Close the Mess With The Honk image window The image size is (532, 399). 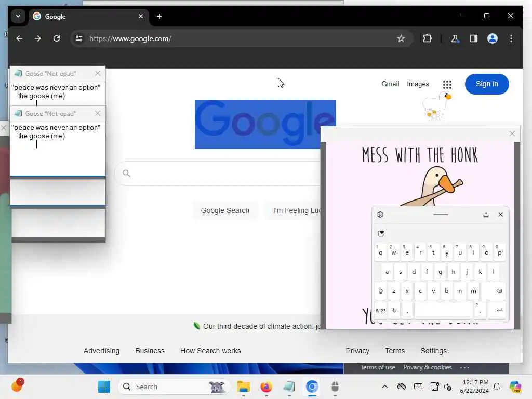click(512, 134)
